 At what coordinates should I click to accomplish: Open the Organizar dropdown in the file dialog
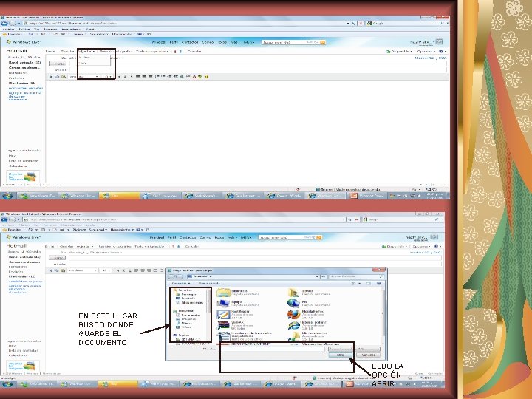coord(181,283)
